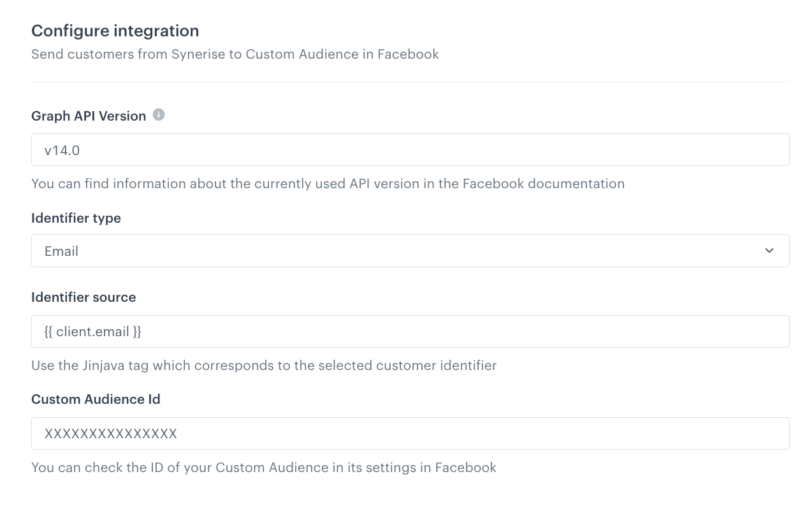812x518 pixels.
Task: Click the chevron on the Email selector
Action: coord(769,251)
